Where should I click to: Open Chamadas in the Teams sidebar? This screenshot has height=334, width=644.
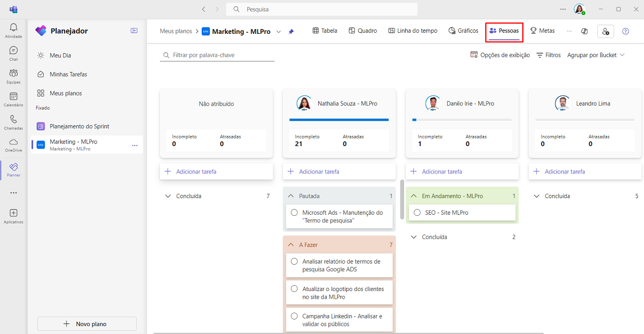(13, 122)
